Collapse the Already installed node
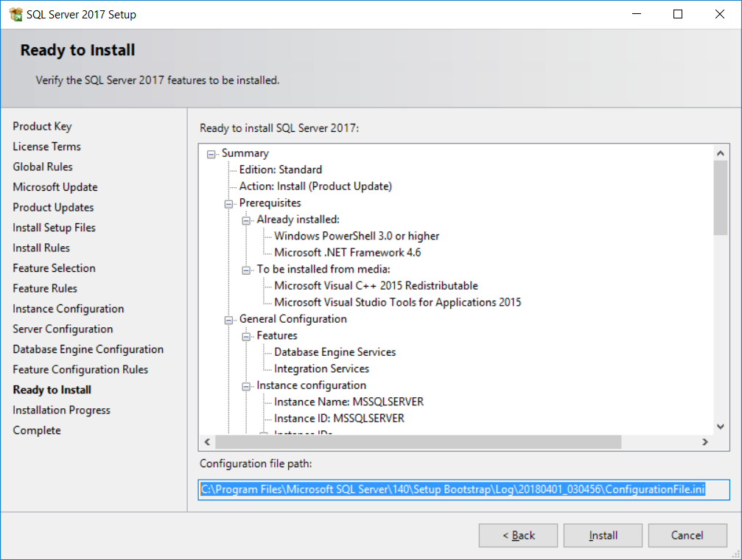Image resolution: width=742 pixels, height=560 pixels. (x=246, y=220)
